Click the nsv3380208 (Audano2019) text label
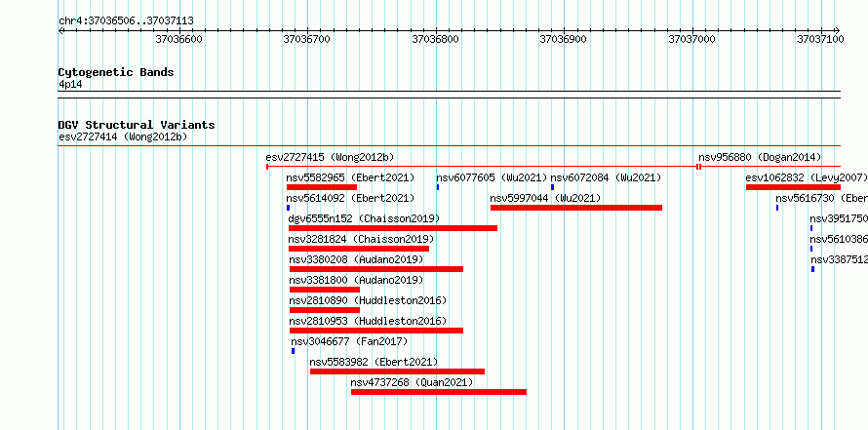The image size is (868, 430). point(356,259)
